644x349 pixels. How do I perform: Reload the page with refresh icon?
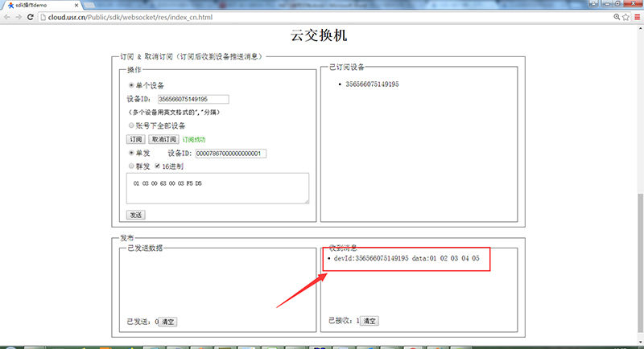coord(31,17)
